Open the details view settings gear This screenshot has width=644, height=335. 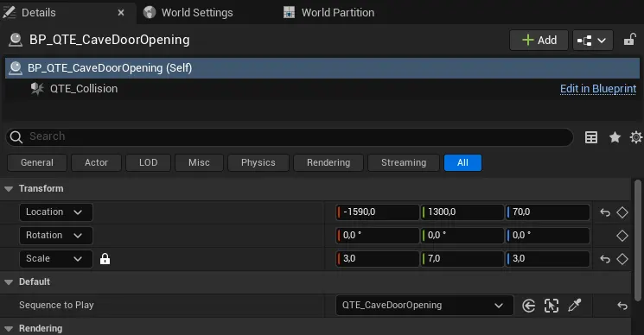coord(635,137)
